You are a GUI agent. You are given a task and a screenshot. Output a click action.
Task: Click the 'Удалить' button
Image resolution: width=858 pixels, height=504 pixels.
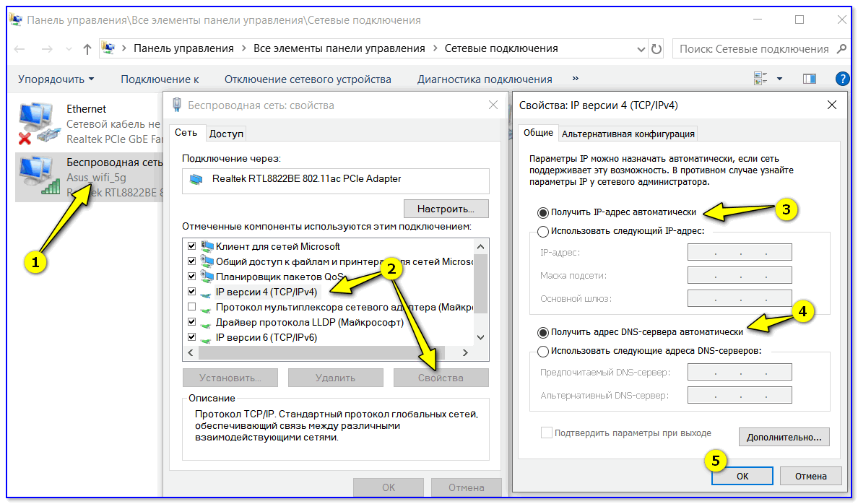[x=335, y=378]
